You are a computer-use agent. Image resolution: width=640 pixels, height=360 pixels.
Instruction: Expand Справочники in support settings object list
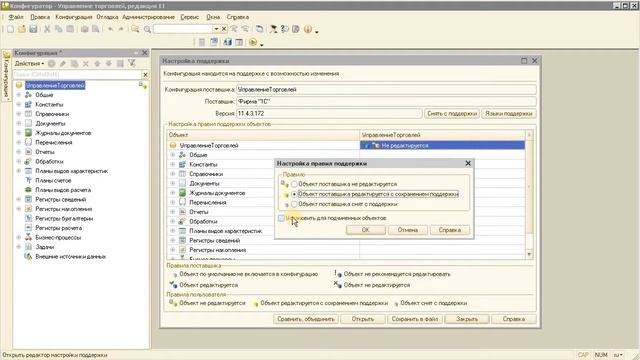coord(173,174)
